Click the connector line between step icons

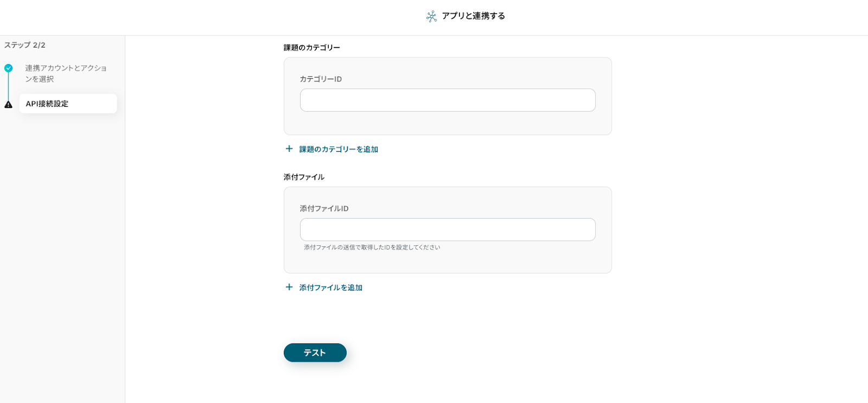[8, 86]
